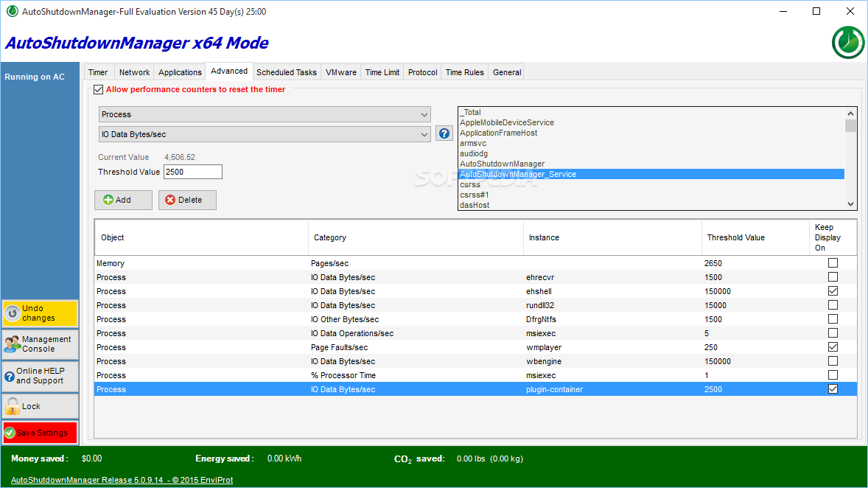Click the Lock button
The width and height of the screenshot is (868, 488).
40,407
